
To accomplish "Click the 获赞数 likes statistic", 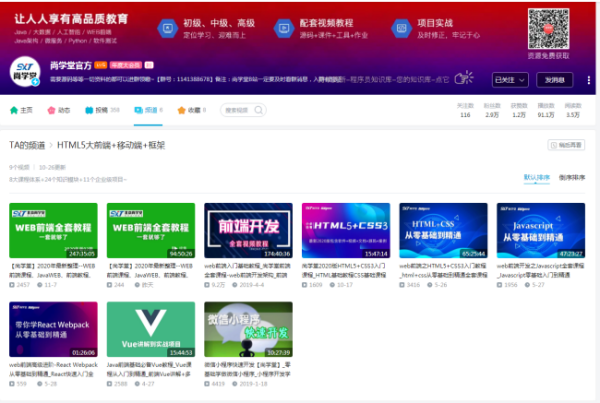I will (x=519, y=110).
